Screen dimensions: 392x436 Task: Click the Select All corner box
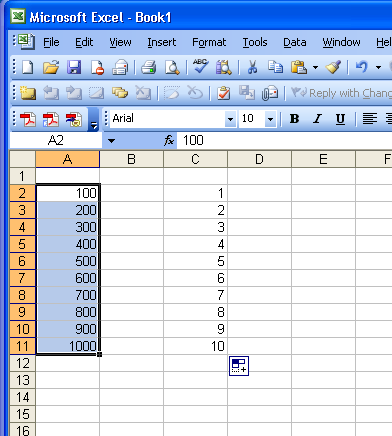click(22, 159)
